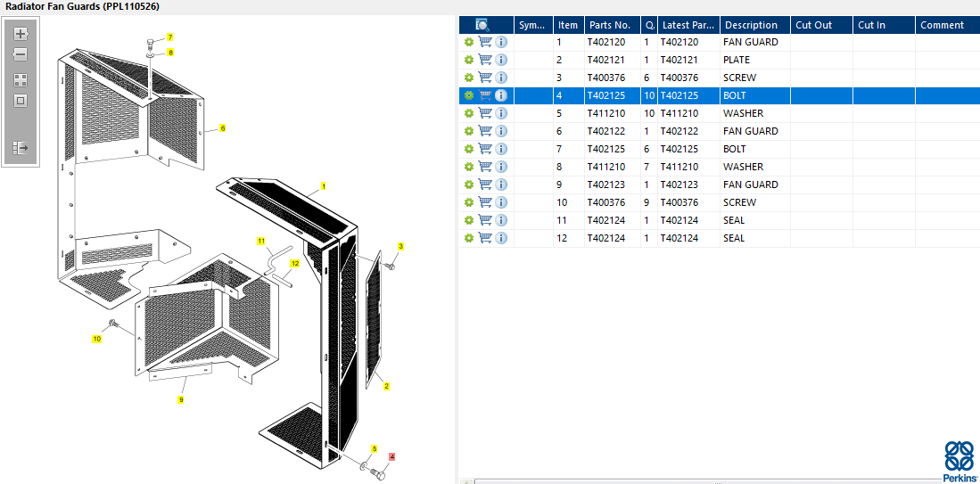Show info for item 11 SEAL
This screenshot has height=484, width=980.
(x=501, y=220)
